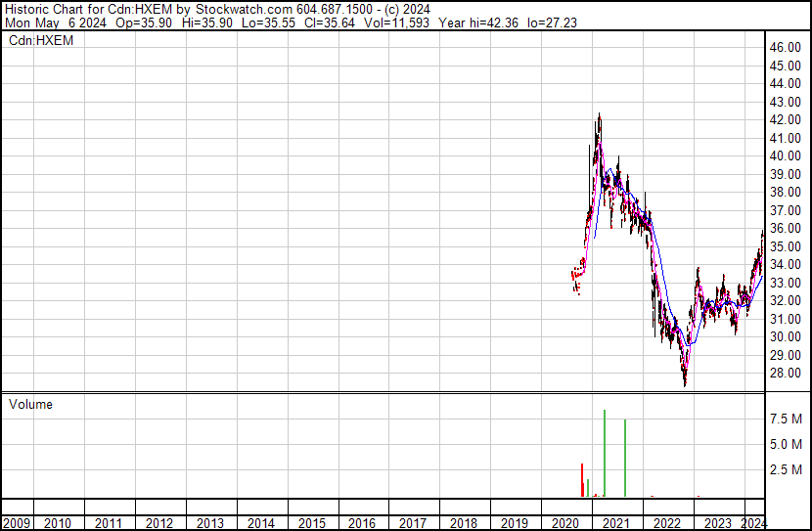The width and height of the screenshot is (812, 531).
Task: Click the Cdn:HXEM symbol label in the chart corner
Action: [x=41, y=41]
